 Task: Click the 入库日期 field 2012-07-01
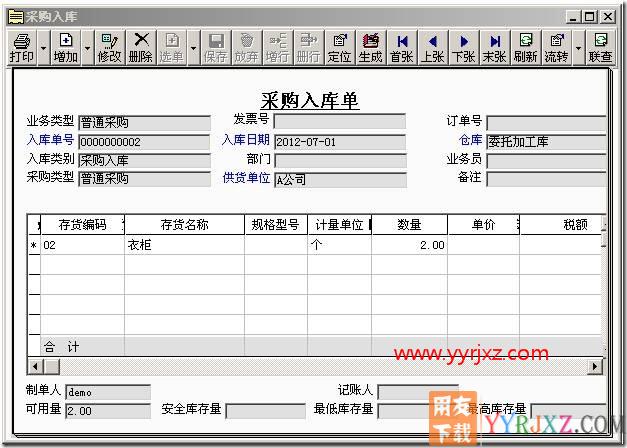coord(340,142)
